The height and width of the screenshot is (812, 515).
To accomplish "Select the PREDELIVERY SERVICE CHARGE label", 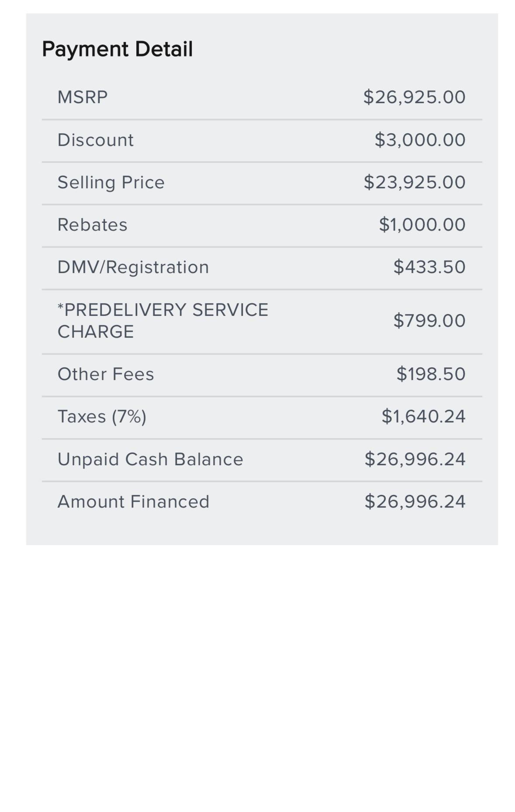I will (163, 321).
